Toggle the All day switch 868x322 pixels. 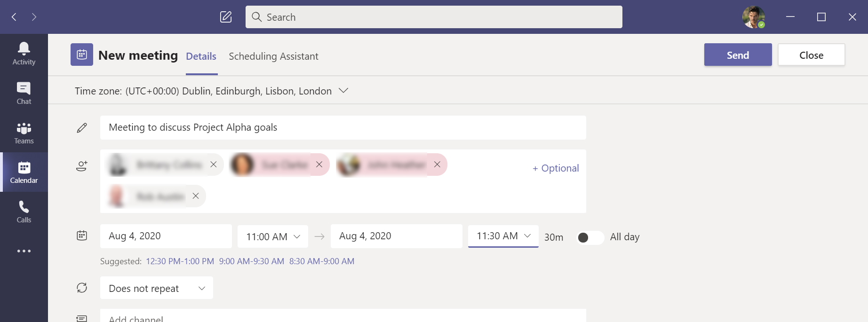(590, 237)
